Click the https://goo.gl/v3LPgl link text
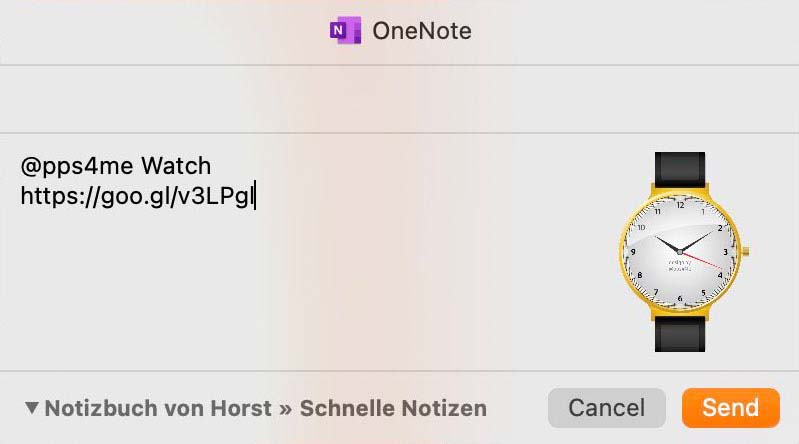Image resolution: width=799 pixels, height=444 pixels. pyautogui.click(x=137, y=196)
